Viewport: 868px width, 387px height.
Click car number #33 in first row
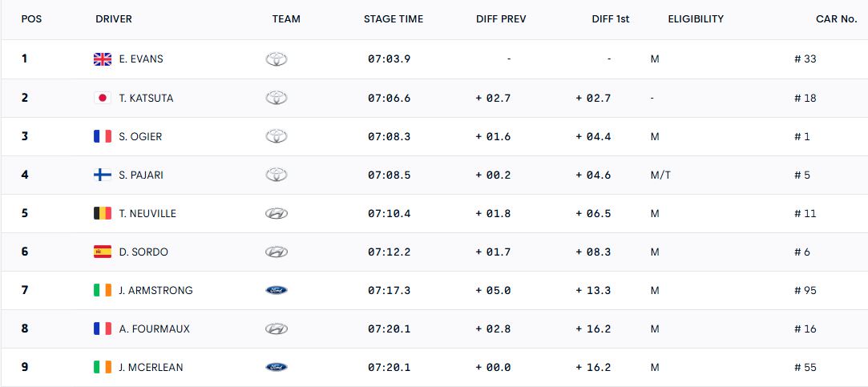[805, 59]
